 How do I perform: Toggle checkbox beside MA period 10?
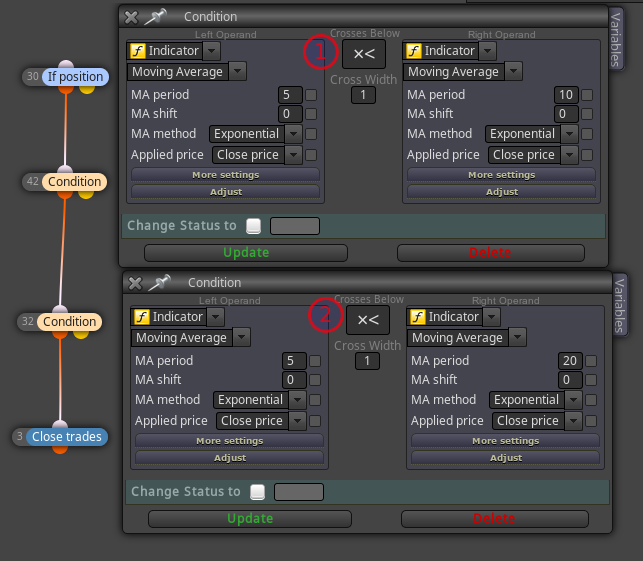point(587,95)
